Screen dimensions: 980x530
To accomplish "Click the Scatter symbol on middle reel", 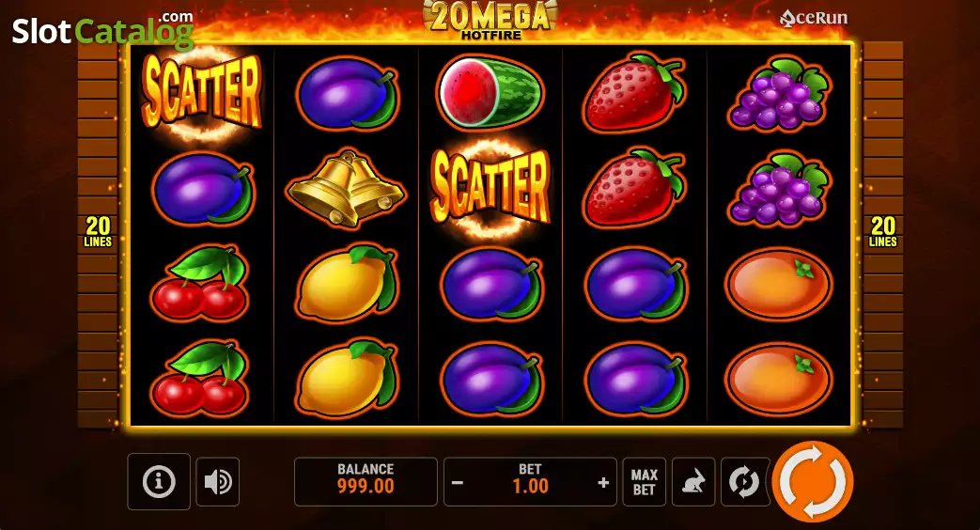I will 491,188.
